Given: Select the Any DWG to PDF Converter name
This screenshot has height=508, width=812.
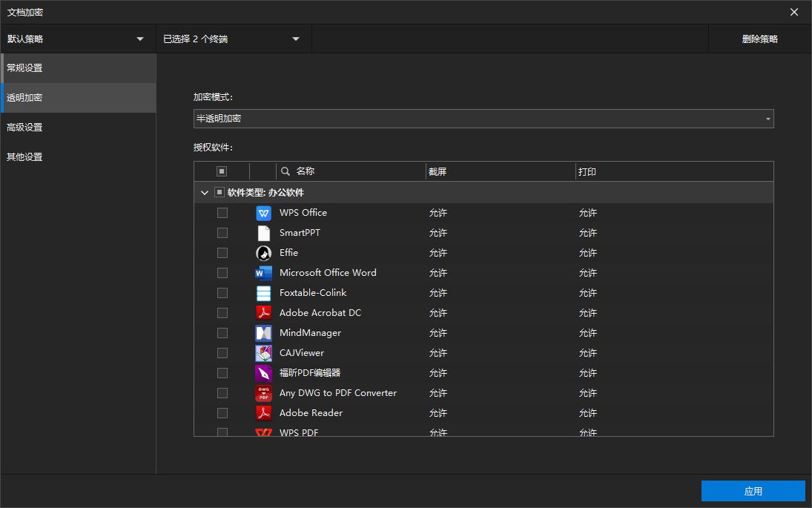Looking at the screenshot, I should tap(338, 393).
